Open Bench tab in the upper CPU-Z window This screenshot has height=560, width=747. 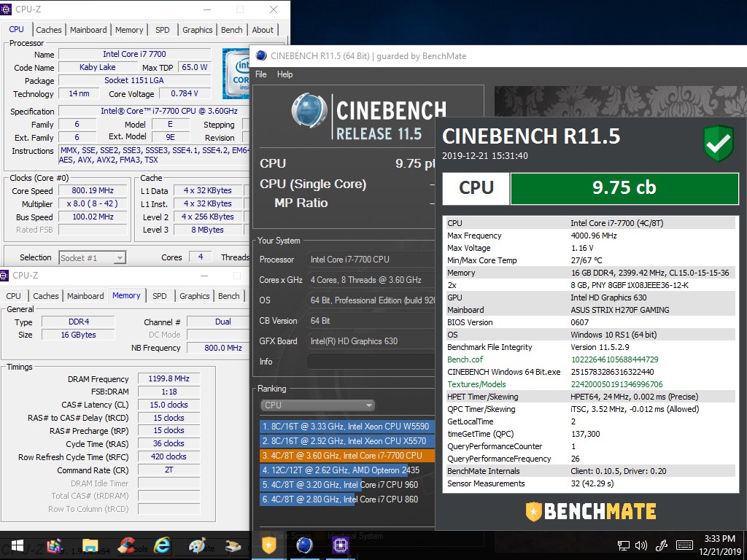click(231, 29)
